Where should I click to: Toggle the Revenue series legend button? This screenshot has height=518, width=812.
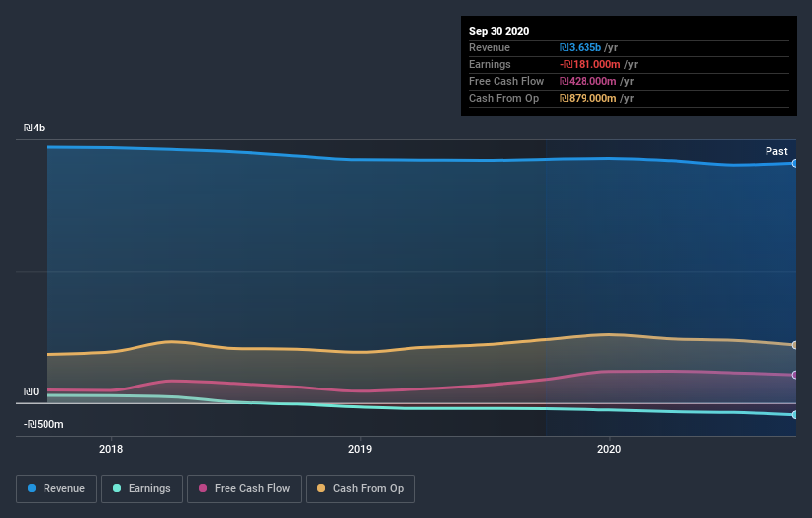pos(56,489)
